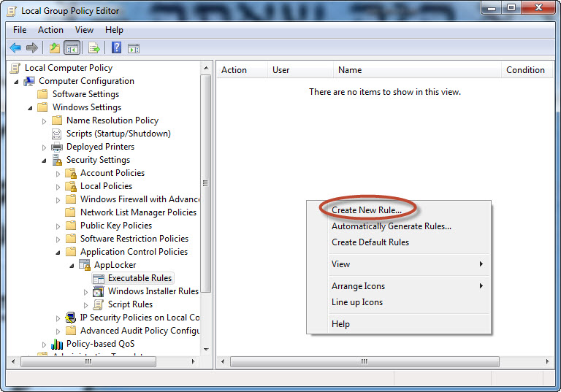Open the blue Help question mark icon
The height and width of the screenshot is (392, 561).
click(x=117, y=47)
